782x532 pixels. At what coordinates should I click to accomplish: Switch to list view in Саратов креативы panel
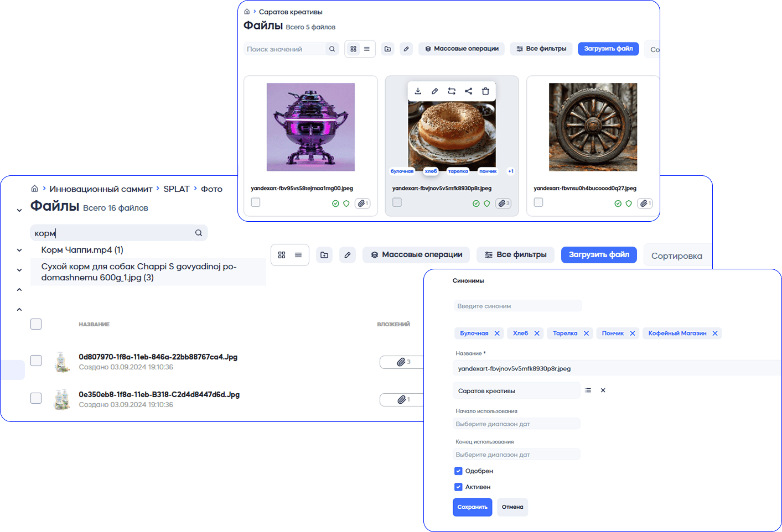[367, 49]
